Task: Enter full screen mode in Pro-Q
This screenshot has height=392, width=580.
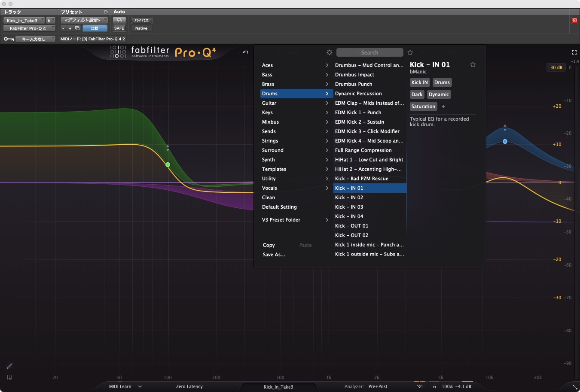Action: tap(574, 52)
